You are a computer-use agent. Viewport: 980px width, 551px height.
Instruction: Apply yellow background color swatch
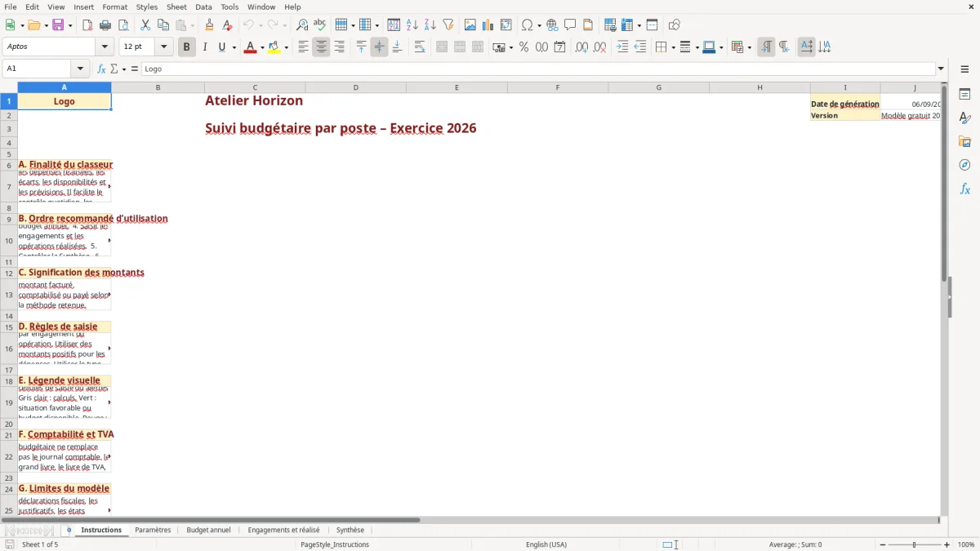click(x=274, y=47)
